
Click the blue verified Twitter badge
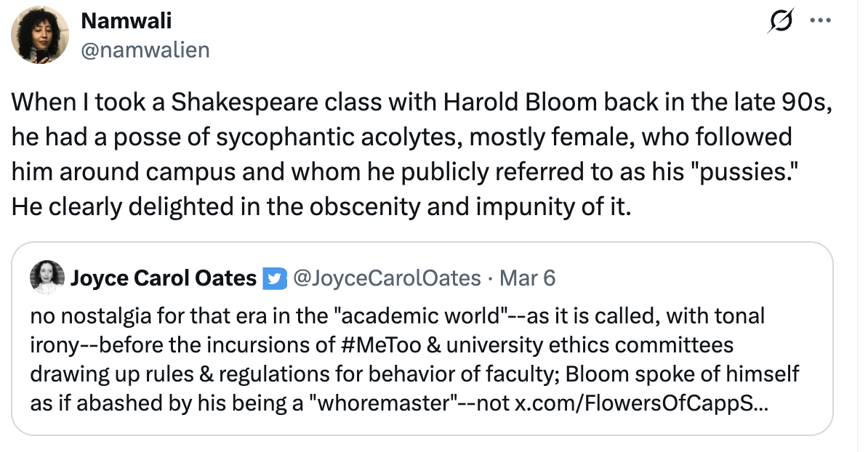[x=275, y=278]
